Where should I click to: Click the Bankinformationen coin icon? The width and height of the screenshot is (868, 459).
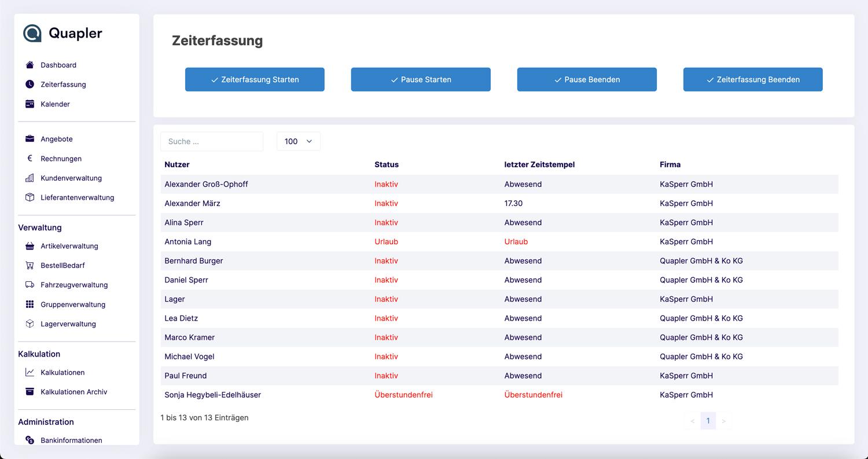(30, 440)
